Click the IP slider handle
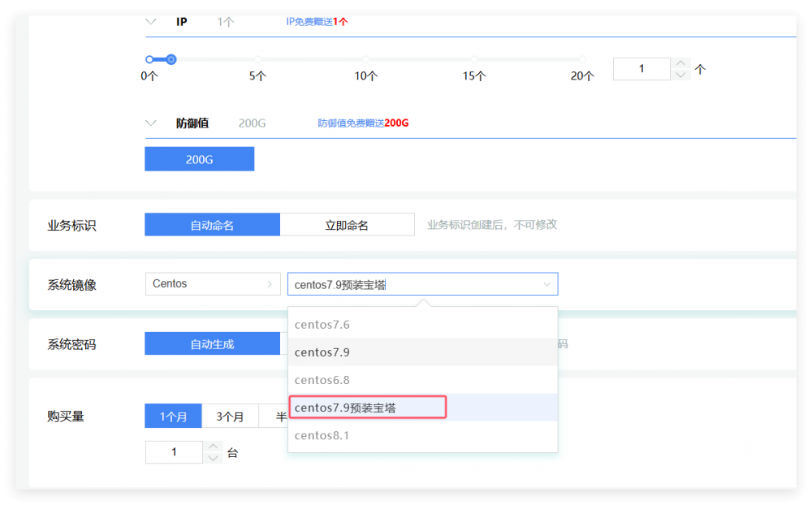The height and width of the screenshot is (505, 812). (x=171, y=59)
